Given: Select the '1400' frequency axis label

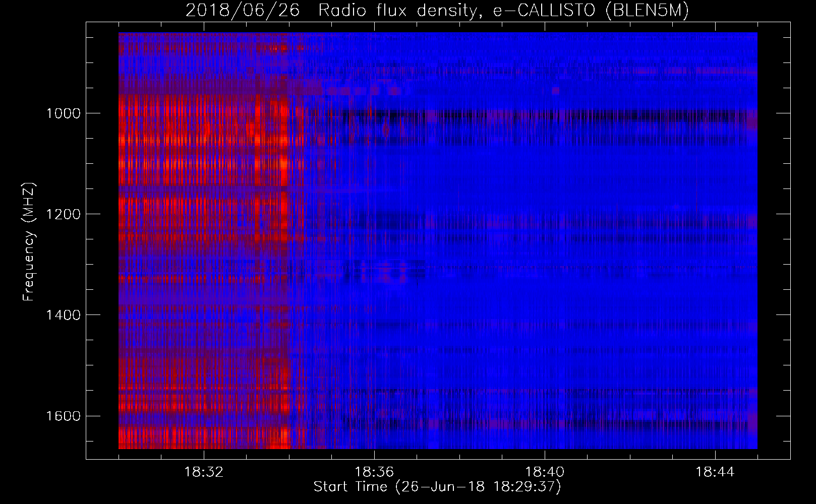Looking at the screenshot, I should click(64, 315).
